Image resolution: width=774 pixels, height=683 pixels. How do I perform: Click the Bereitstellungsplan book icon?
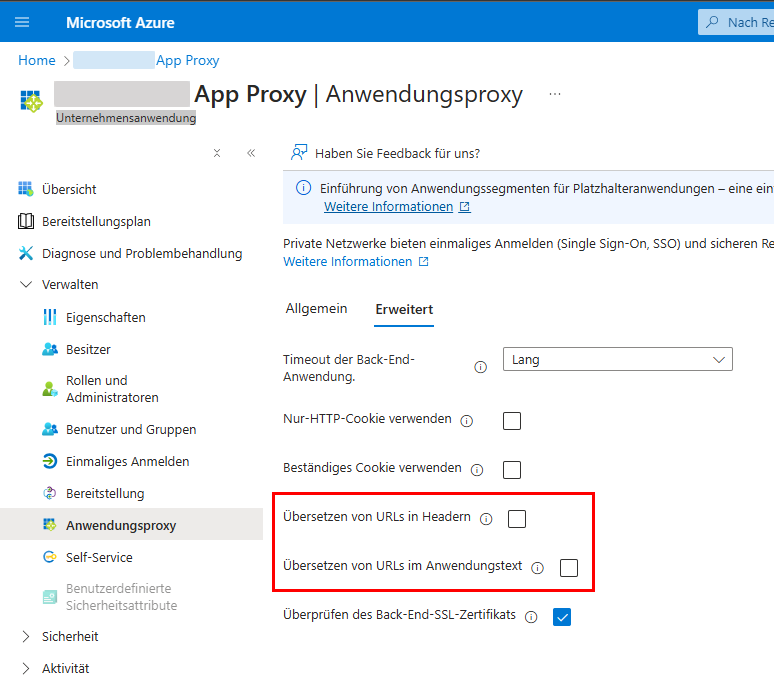pyautogui.click(x=26, y=221)
